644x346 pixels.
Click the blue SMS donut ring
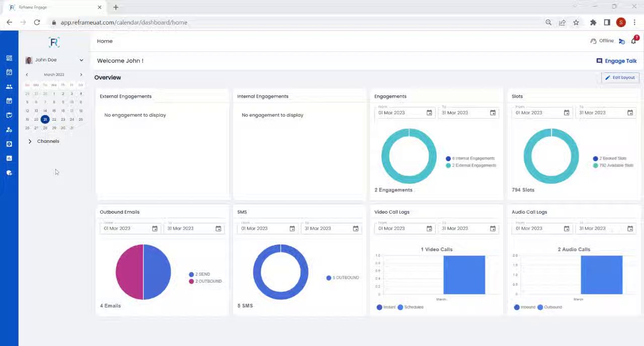(256, 272)
